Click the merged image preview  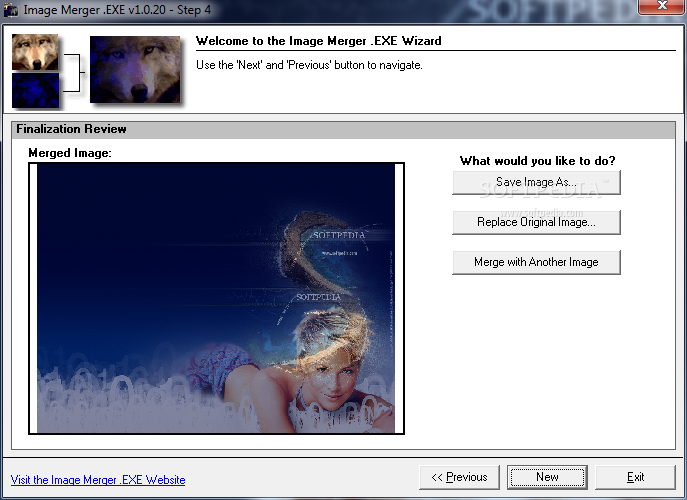coord(216,298)
